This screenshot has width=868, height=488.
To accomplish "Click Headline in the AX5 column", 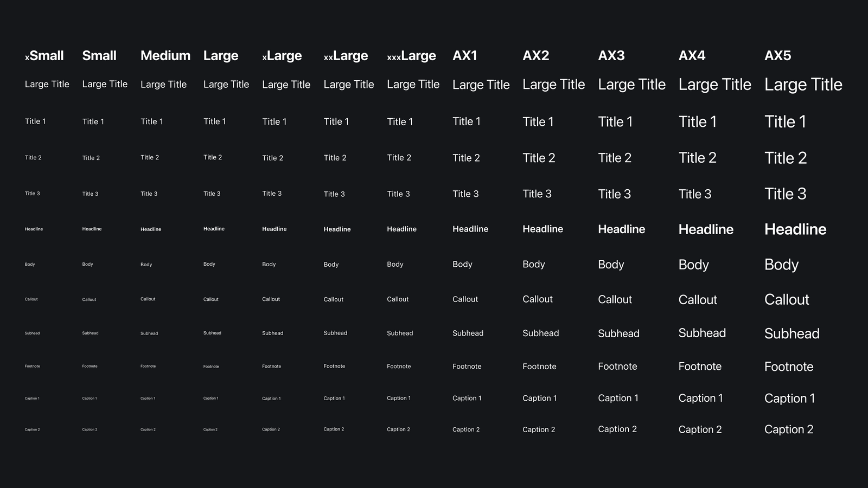I will pos(795,229).
